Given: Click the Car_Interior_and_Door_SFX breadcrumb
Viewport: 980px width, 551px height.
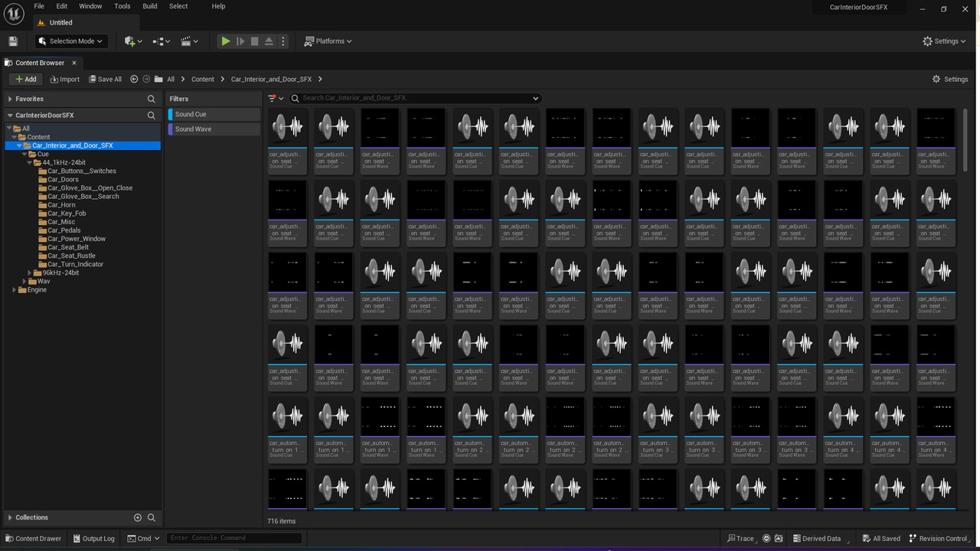Looking at the screenshot, I should click(271, 79).
